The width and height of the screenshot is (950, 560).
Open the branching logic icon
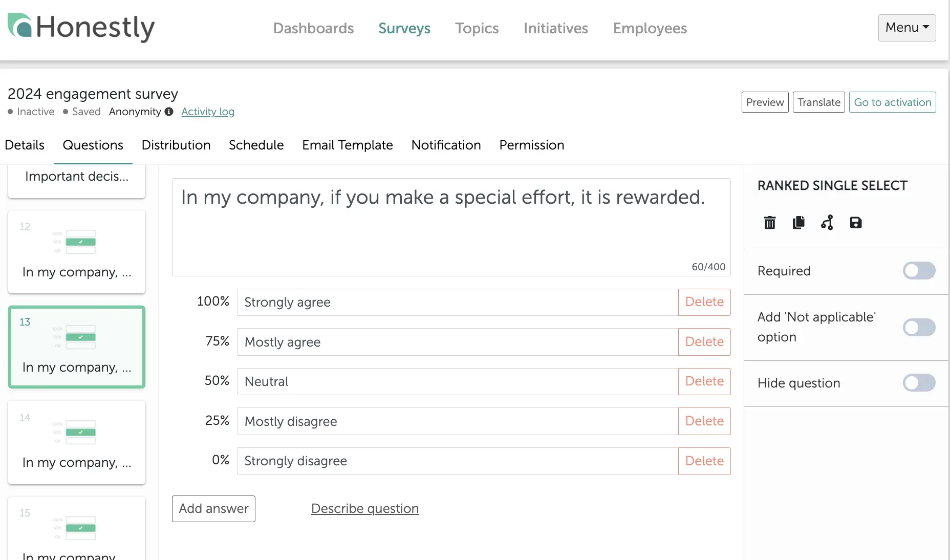click(827, 223)
